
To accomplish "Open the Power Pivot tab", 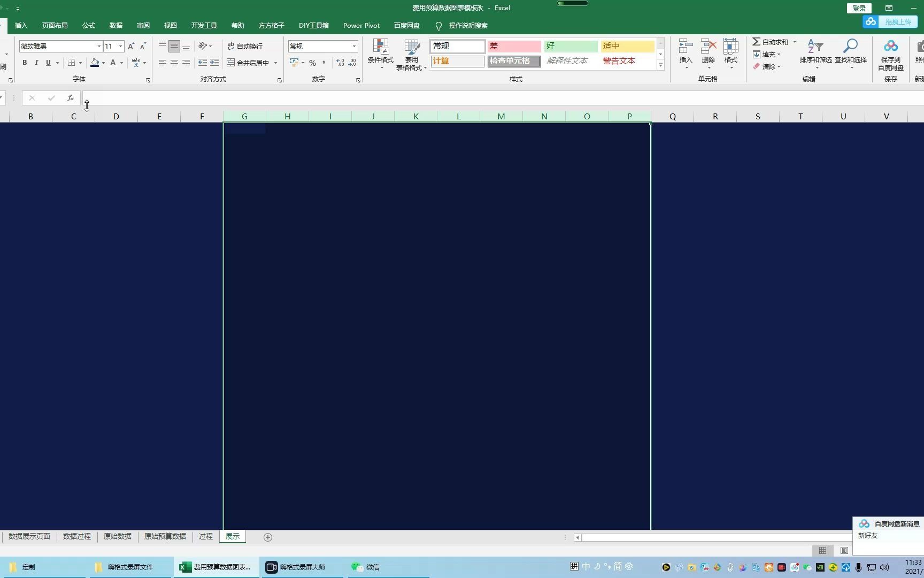I will (361, 25).
